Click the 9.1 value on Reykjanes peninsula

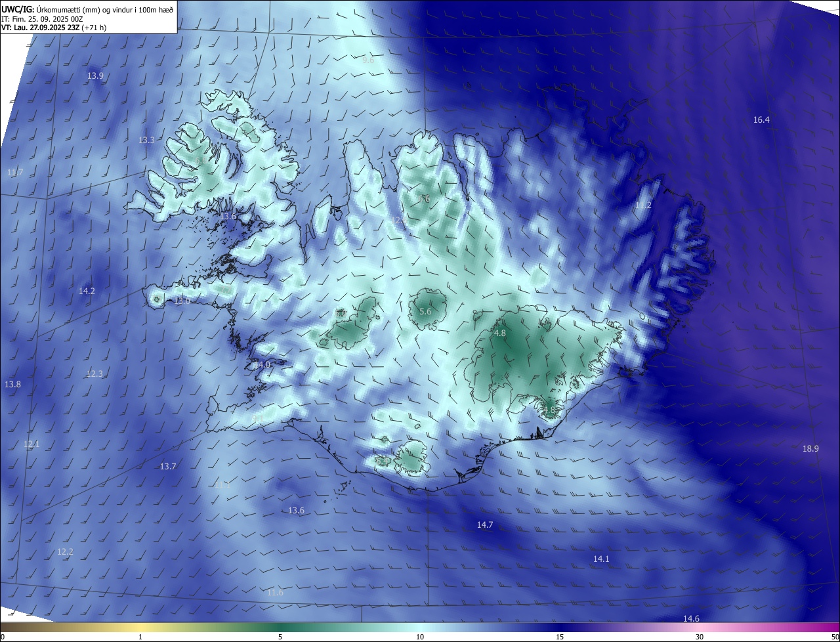coord(258,417)
